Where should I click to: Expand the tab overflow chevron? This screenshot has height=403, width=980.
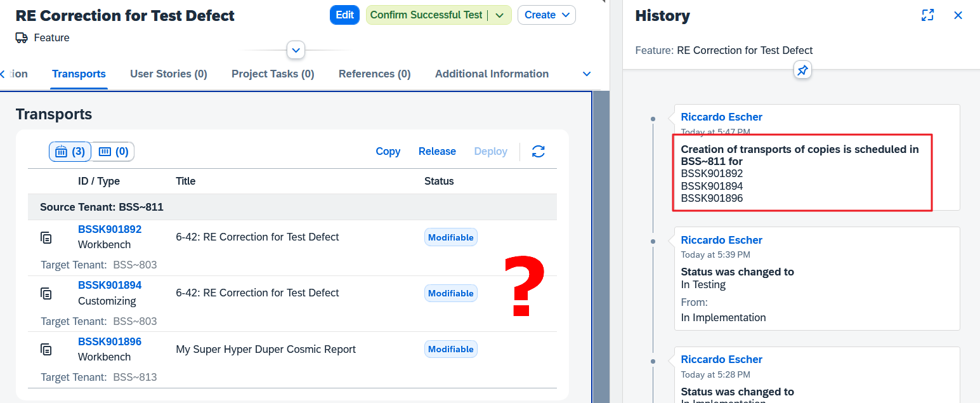click(x=587, y=74)
